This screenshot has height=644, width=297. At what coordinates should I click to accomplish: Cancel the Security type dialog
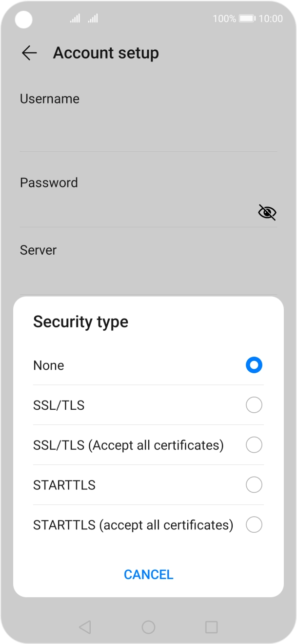pyautogui.click(x=148, y=574)
